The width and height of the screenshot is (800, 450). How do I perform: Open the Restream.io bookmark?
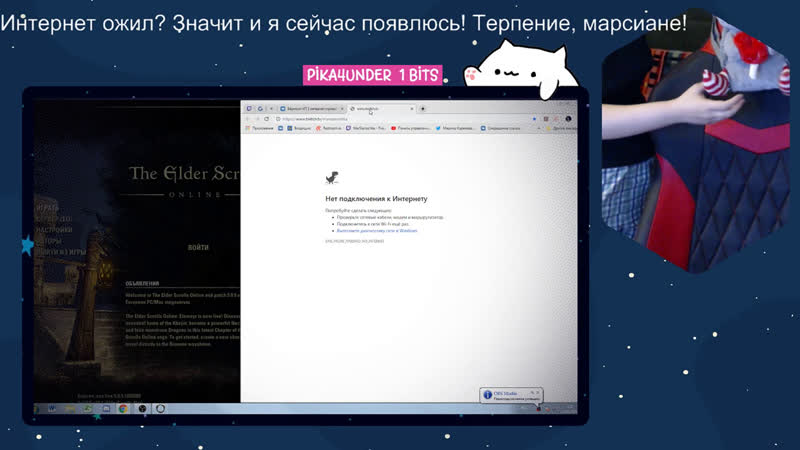(x=329, y=128)
